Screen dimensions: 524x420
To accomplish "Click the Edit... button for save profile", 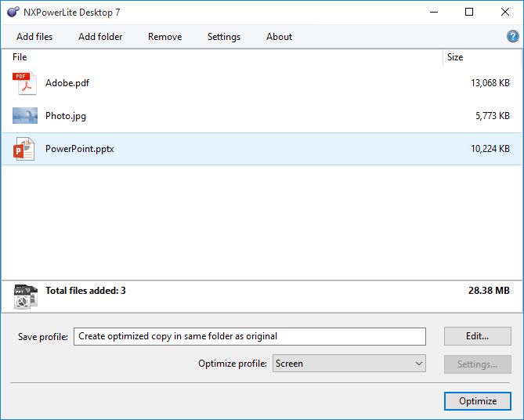I will pyautogui.click(x=478, y=336).
